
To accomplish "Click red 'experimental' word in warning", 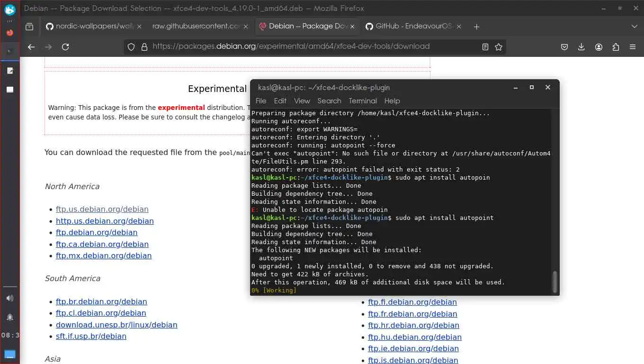I will click(181, 108).
